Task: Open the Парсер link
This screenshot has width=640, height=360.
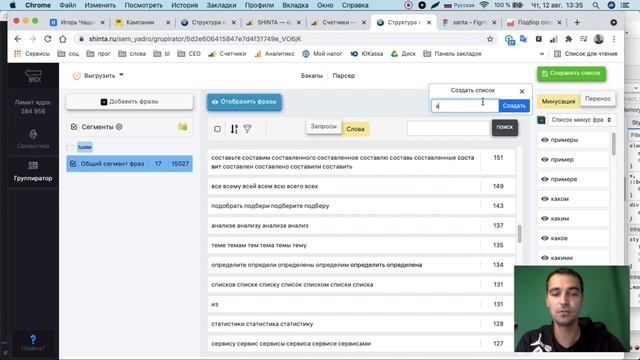Action: [x=344, y=76]
